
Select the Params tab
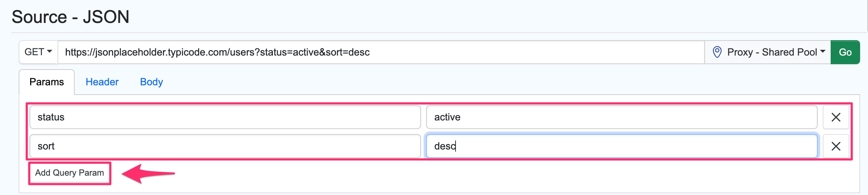click(47, 82)
